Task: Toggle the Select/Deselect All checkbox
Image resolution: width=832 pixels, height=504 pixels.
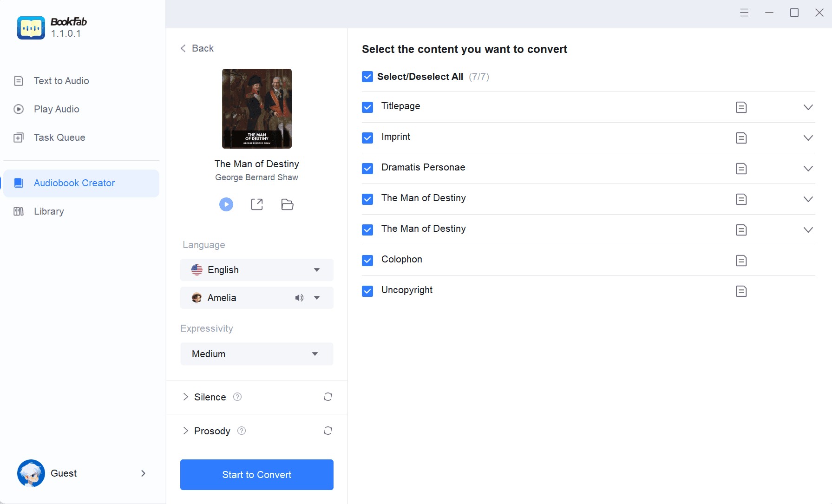Action: [x=367, y=77]
